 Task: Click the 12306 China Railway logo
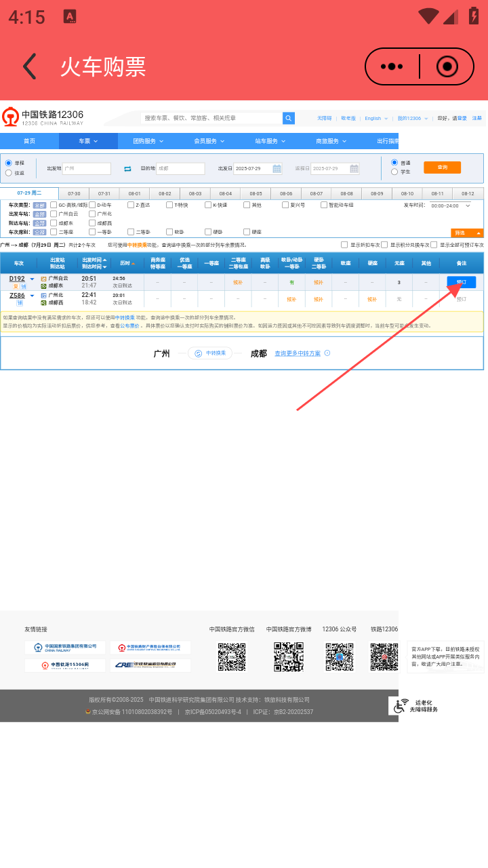[x=43, y=117]
